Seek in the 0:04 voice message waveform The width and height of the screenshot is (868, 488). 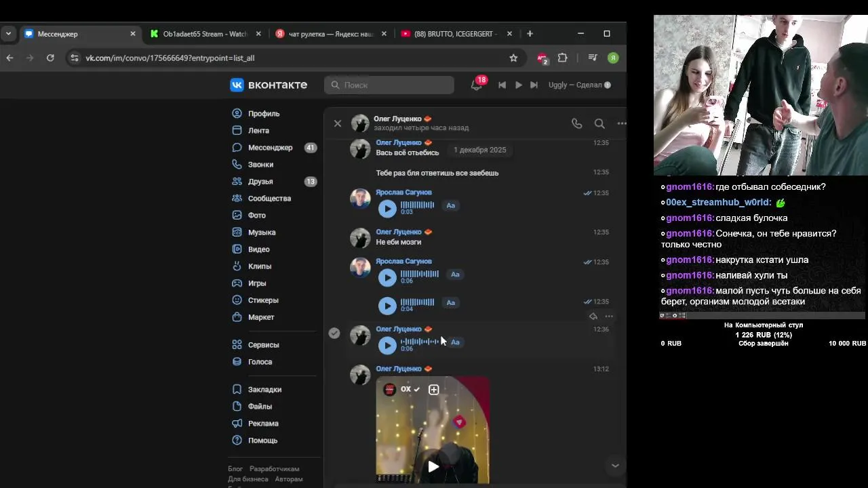(x=418, y=302)
